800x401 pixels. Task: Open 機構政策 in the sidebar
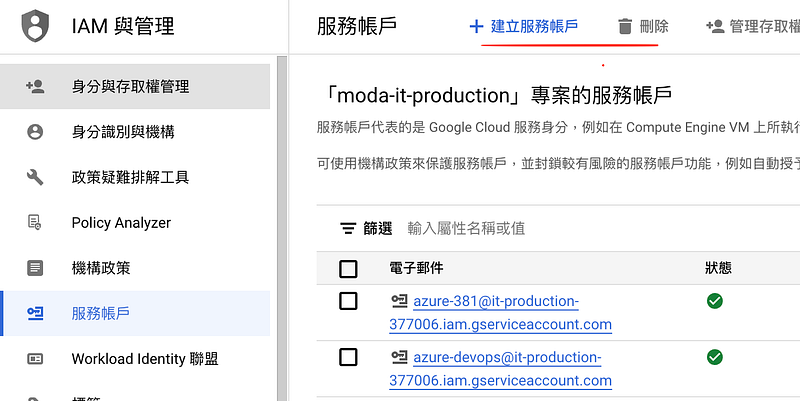135,268
